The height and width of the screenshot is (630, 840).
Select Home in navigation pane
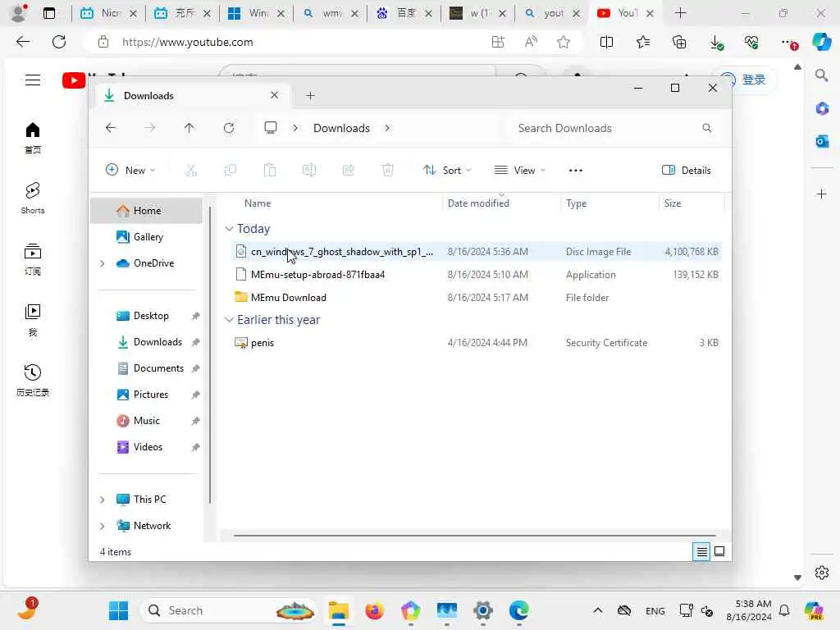pyautogui.click(x=146, y=211)
